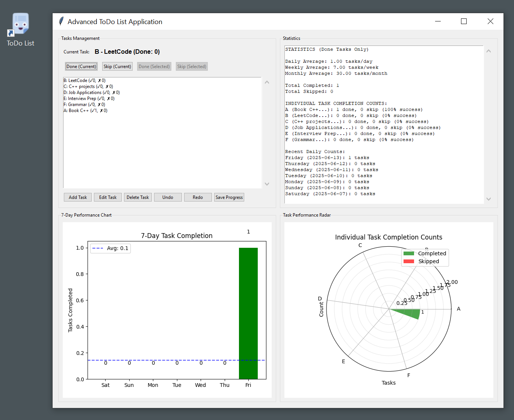
Task: Select task A: Book C++ in the list
Action: (x=86, y=110)
